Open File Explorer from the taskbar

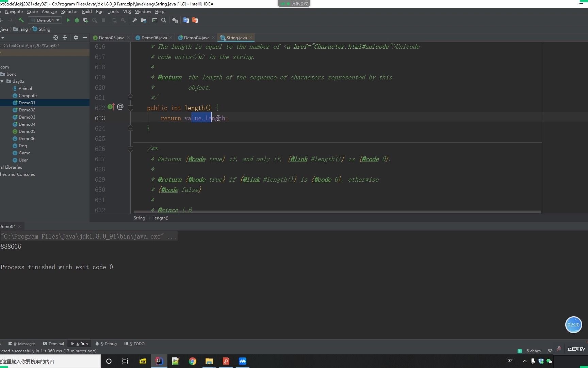click(x=209, y=361)
